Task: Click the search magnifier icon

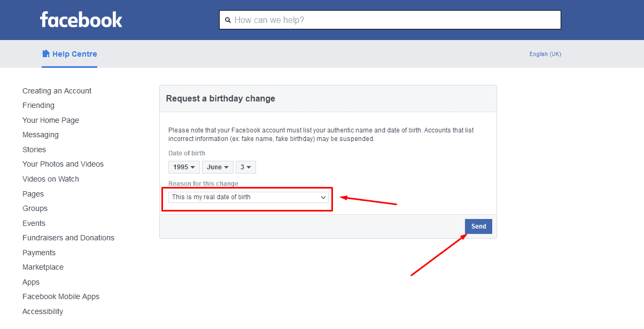Action: (228, 20)
